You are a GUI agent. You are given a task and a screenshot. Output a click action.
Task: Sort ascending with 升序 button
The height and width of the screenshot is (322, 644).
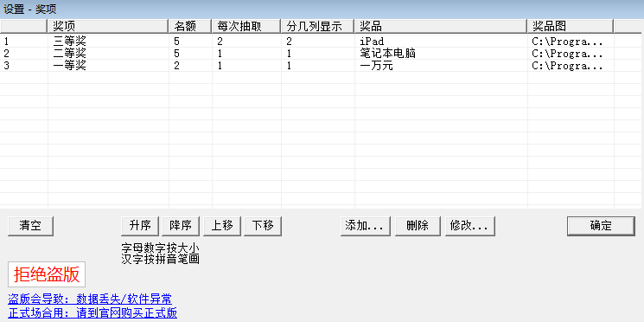(x=140, y=226)
